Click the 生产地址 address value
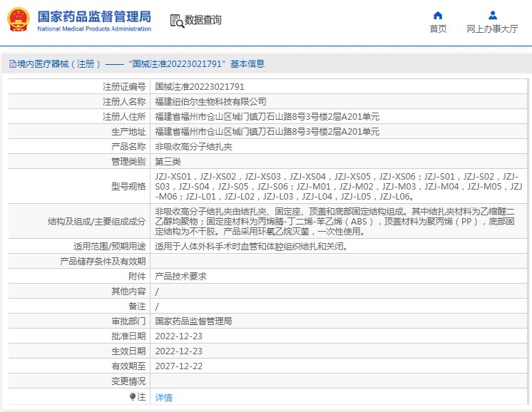Viewport: 532px width, 412px height. coord(267,132)
